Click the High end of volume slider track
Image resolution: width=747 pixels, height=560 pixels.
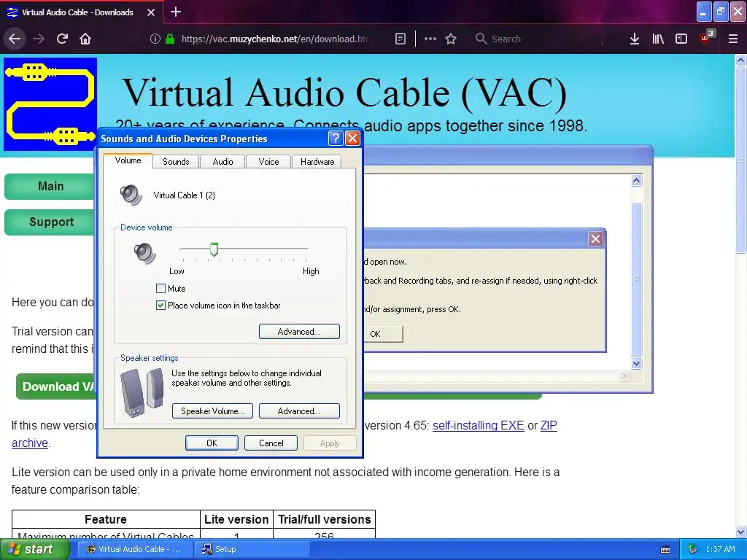(307, 248)
